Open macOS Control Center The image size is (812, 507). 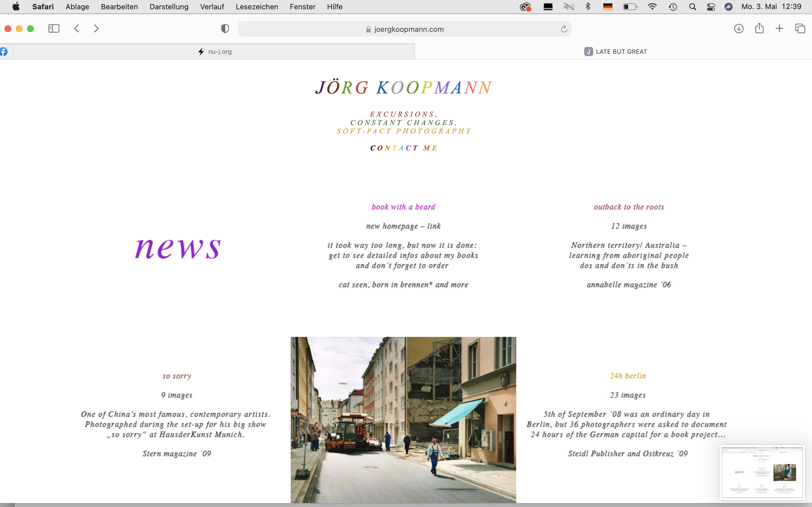pos(711,7)
